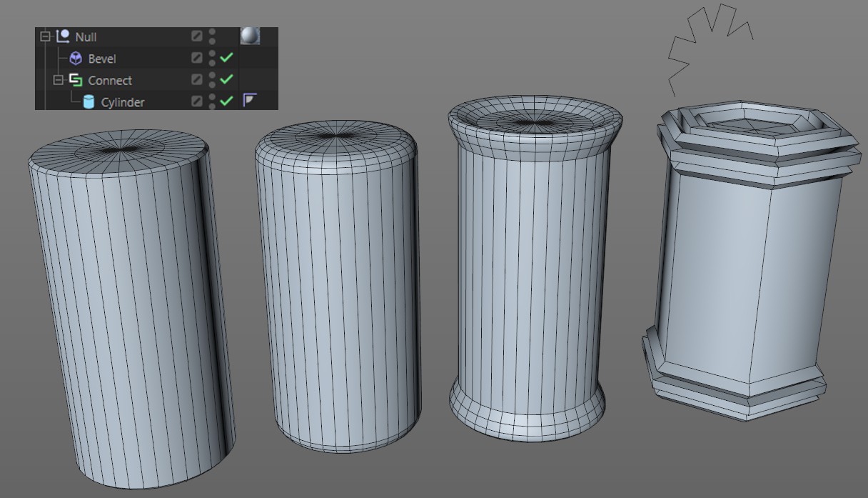
Task: Click the Null object icon
Action: tap(62, 36)
